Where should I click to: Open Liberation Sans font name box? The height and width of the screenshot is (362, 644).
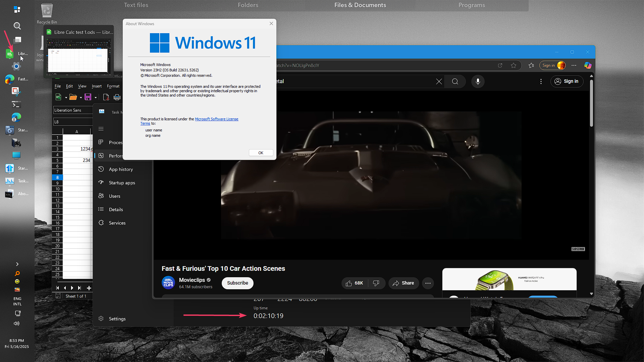(73, 110)
